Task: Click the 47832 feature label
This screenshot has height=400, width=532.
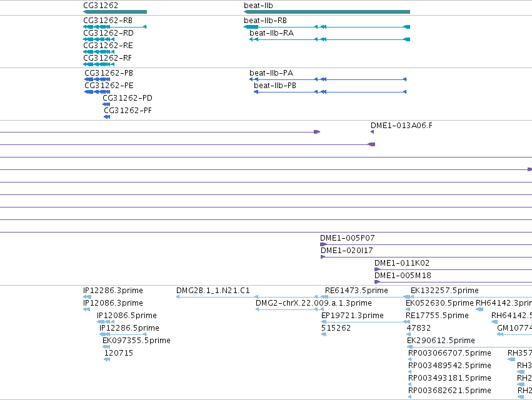Action: (x=419, y=328)
